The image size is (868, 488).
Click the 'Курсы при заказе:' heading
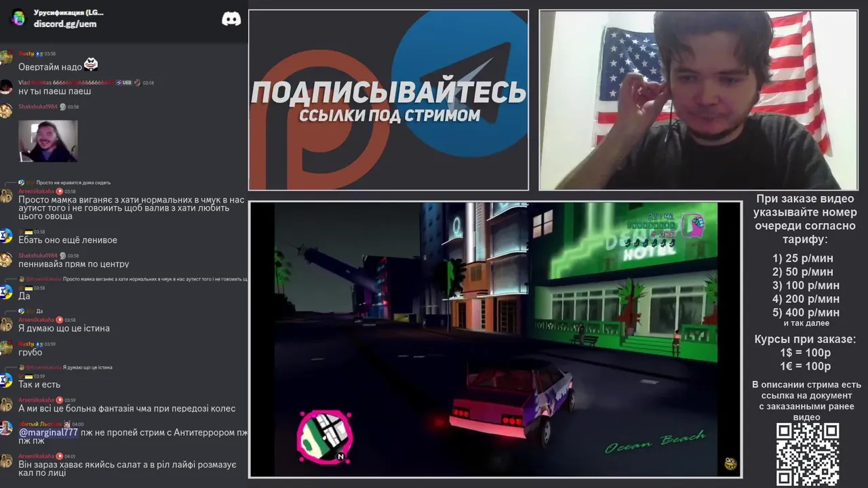tap(806, 340)
